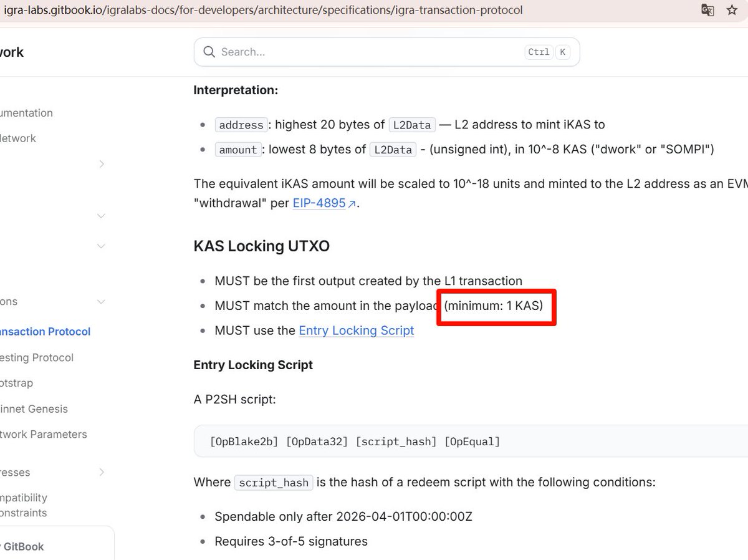Click the 'amount' inline code tag
The height and width of the screenshot is (560, 748).
pyautogui.click(x=238, y=150)
